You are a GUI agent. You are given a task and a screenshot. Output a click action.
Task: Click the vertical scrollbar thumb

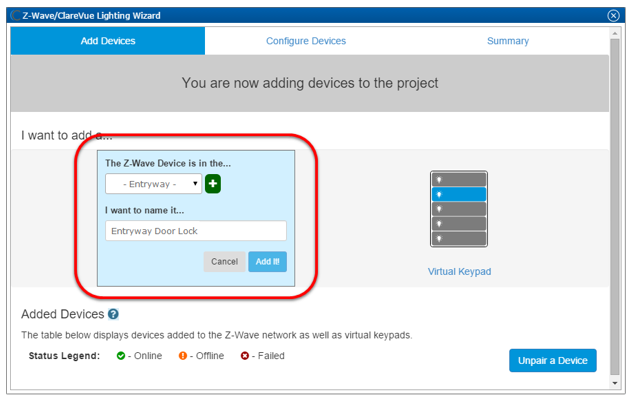tap(615, 206)
